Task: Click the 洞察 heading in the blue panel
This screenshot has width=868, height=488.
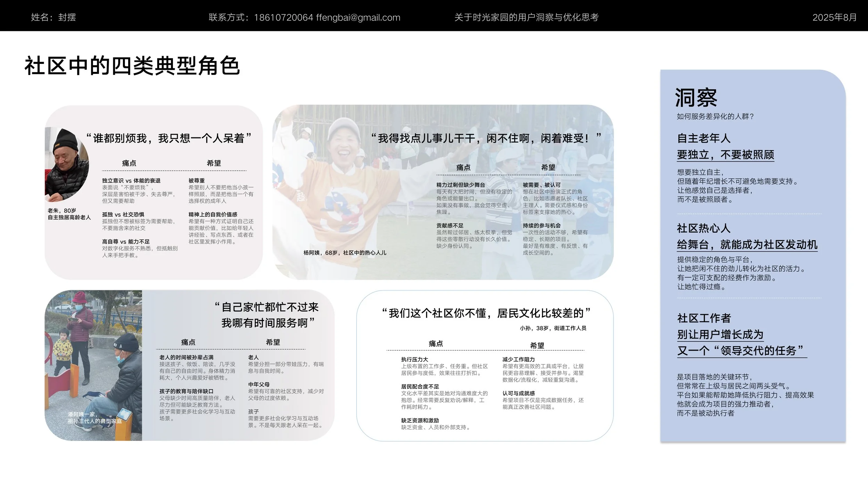Action: tap(696, 98)
